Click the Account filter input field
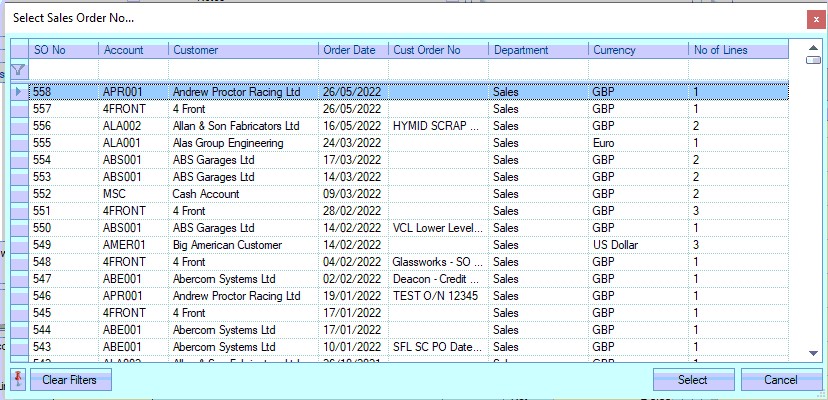Screen dimensions: 828x400 (x=133, y=69)
